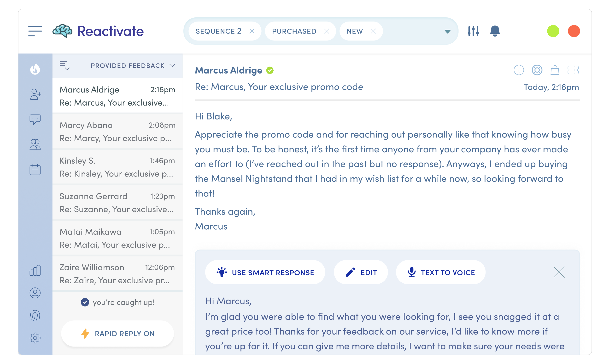Expand the filter tags dropdown arrow

coord(447,31)
